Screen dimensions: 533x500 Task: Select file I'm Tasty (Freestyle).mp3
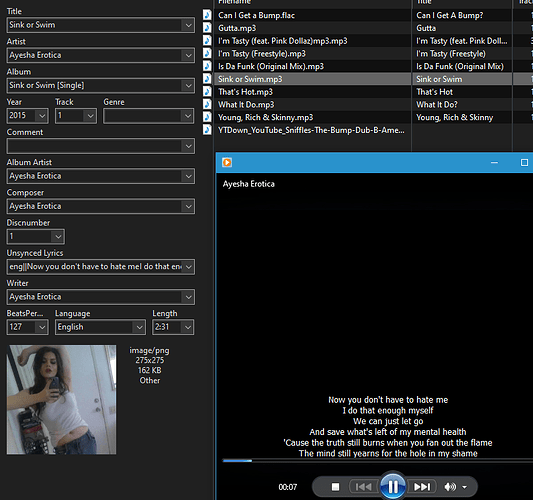[262, 53]
